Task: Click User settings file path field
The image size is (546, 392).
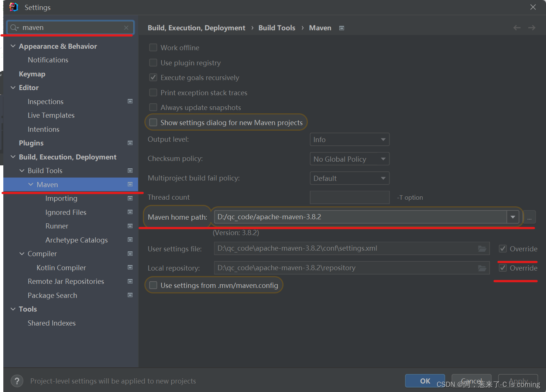Action: [352, 248]
